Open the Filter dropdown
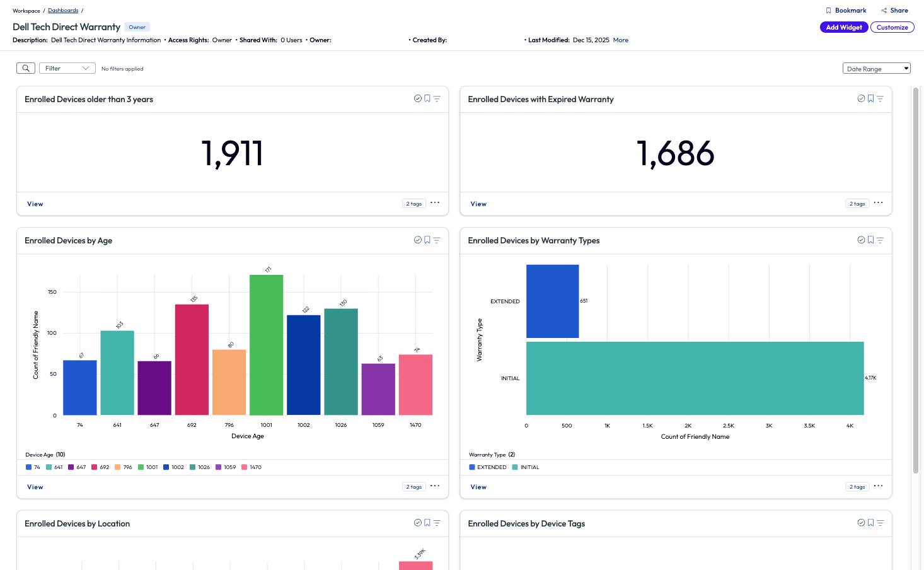Image resolution: width=924 pixels, height=570 pixels. coord(67,67)
